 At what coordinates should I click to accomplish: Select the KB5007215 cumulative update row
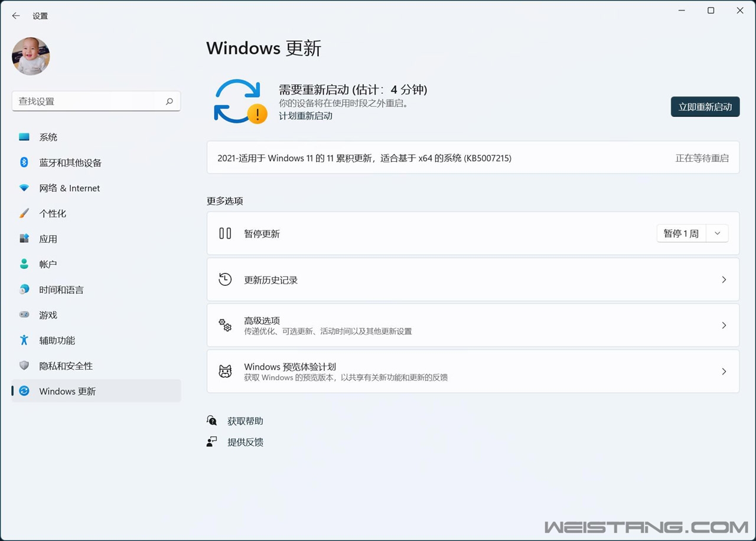click(x=473, y=158)
